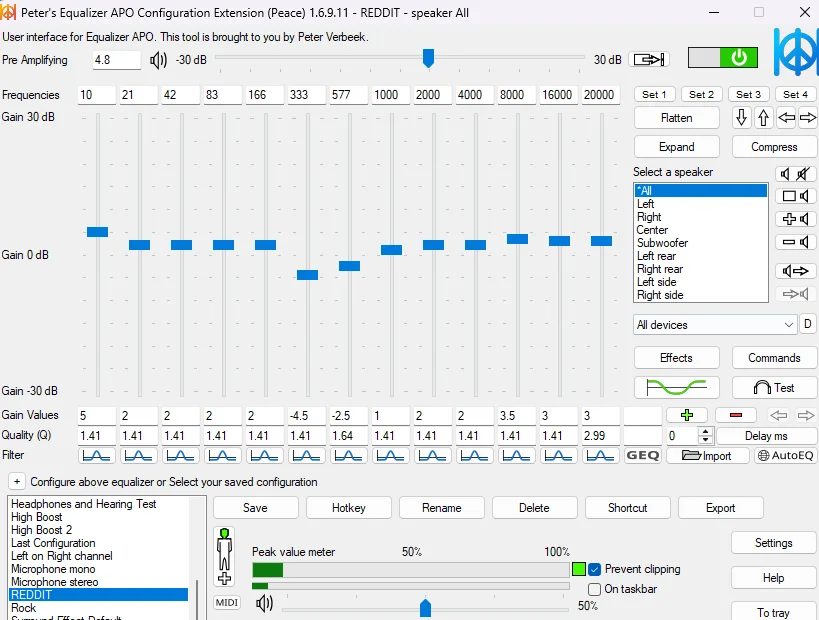Select Subwoofer in the speaker list
The width and height of the screenshot is (819, 620).
[x=700, y=243]
